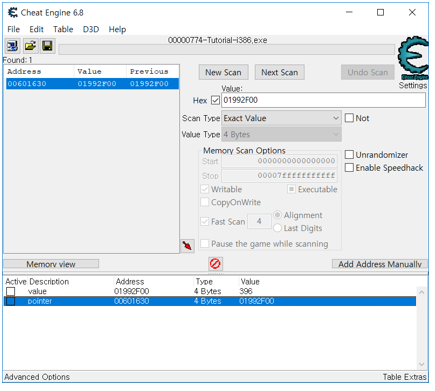Click the New Scan button
This screenshot has width=435, height=391.
223,72
